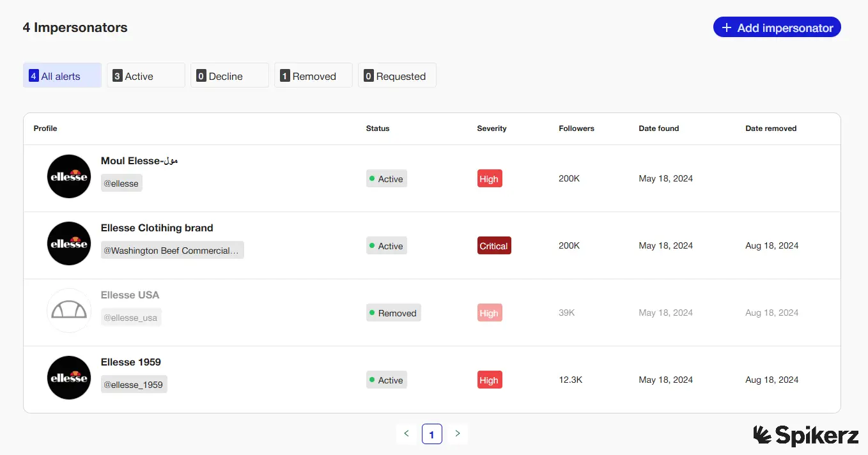This screenshot has height=455, width=868.
Task: Click the Status column header
Action: coord(378,128)
